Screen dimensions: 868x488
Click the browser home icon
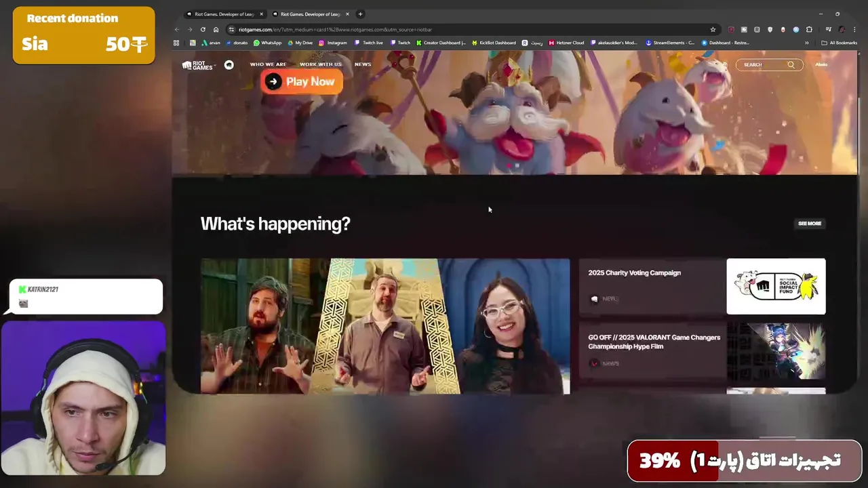(216, 29)
